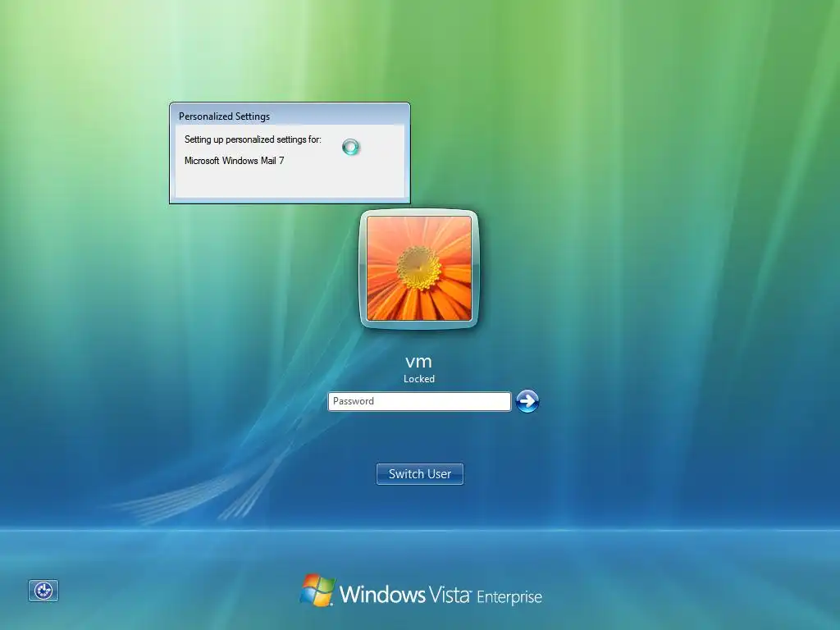The image size is (840, 630).
Task: Select the orange flower account picture
Action: tap(419, 268)
